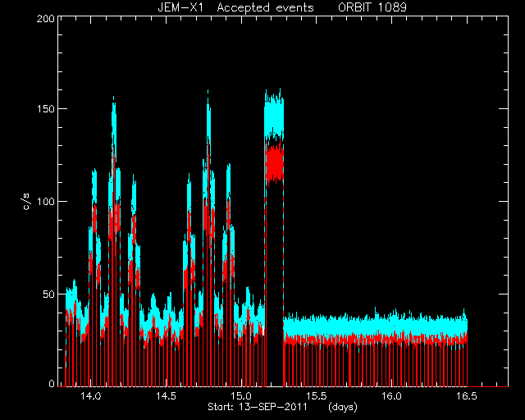525x420 pixels.
Task: Click the 15.0 x-axis tick label
Action: point(241,396)
